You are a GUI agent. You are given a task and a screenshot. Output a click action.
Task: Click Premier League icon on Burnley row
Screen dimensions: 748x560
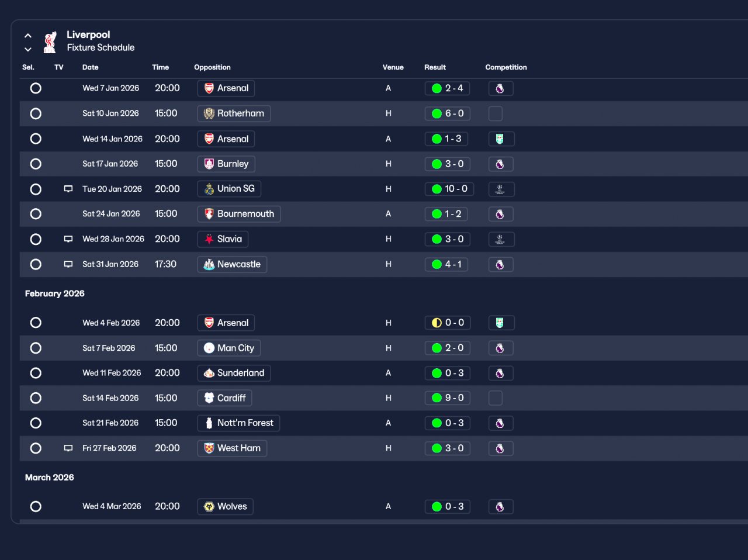tap(501, 164)
